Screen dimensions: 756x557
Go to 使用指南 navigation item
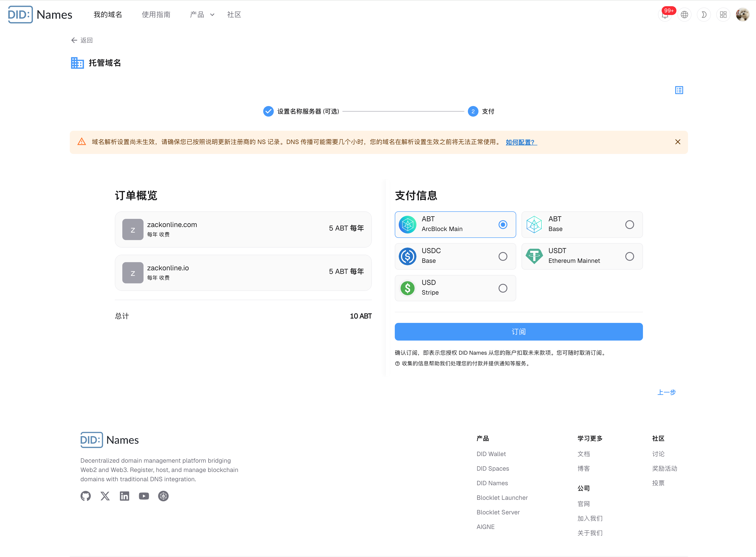(x=156, y=15)
